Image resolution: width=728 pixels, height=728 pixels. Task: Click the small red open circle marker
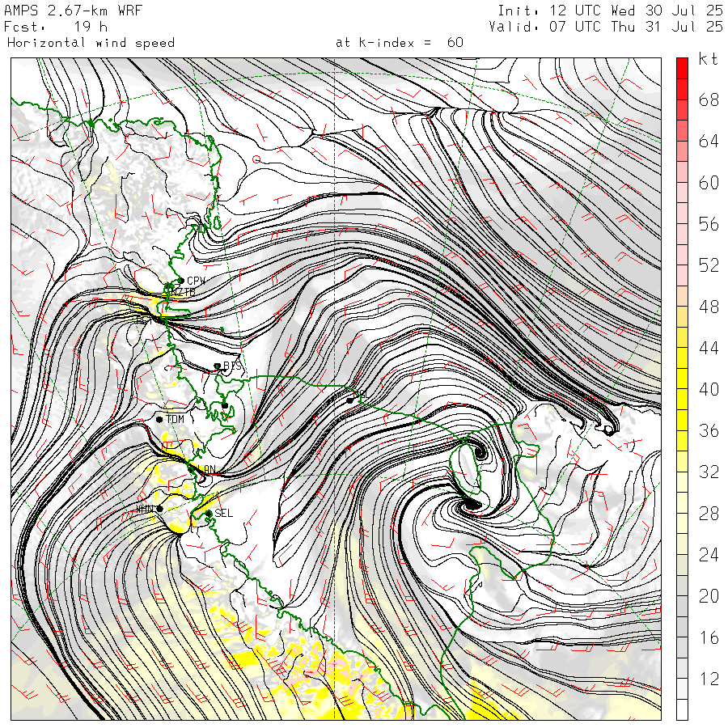(x=256, y=159)
